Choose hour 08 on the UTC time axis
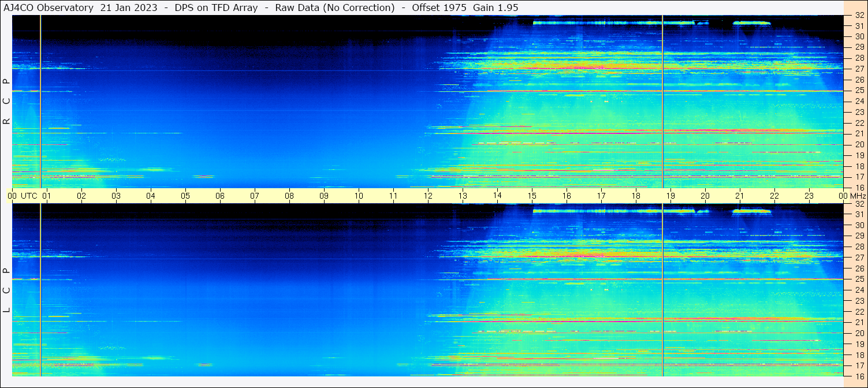 click(289, 196)
